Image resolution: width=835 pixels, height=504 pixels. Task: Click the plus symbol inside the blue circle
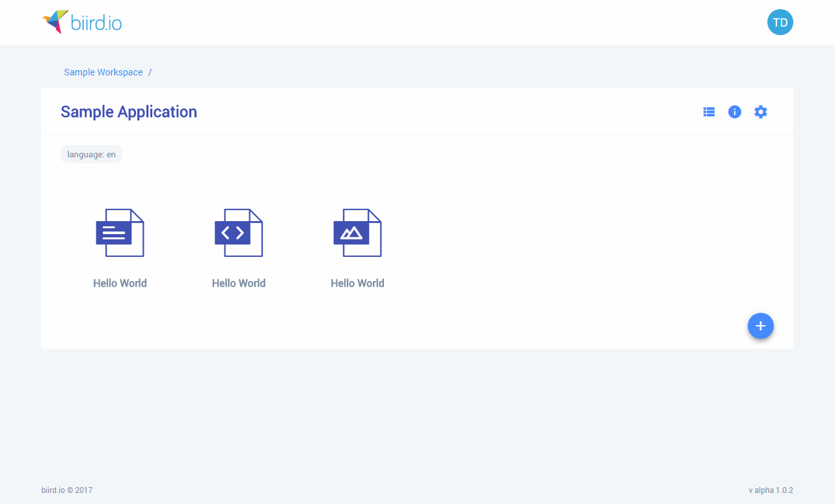point(760,326)
